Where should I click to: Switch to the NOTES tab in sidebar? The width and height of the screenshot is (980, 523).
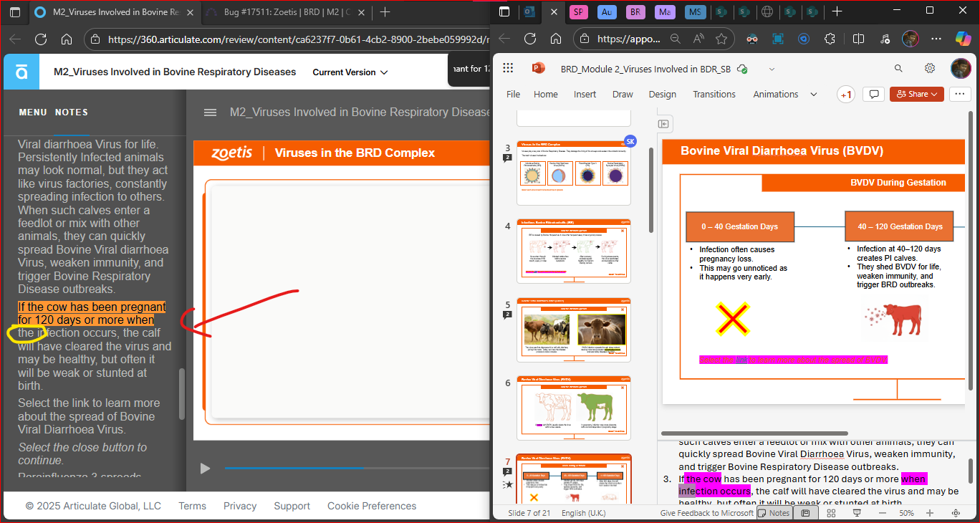(x=72, y=112)
